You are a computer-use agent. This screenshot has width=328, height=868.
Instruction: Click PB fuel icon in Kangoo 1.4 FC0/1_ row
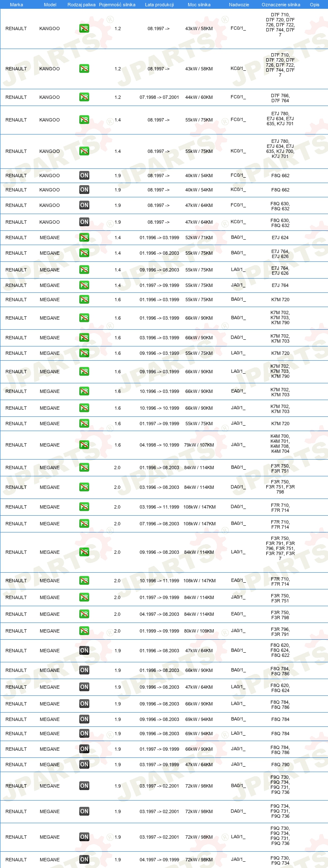(84, 120)
